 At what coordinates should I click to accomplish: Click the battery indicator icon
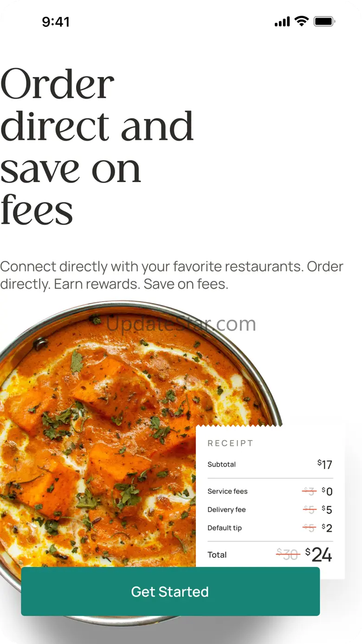(x=324, y=21)
